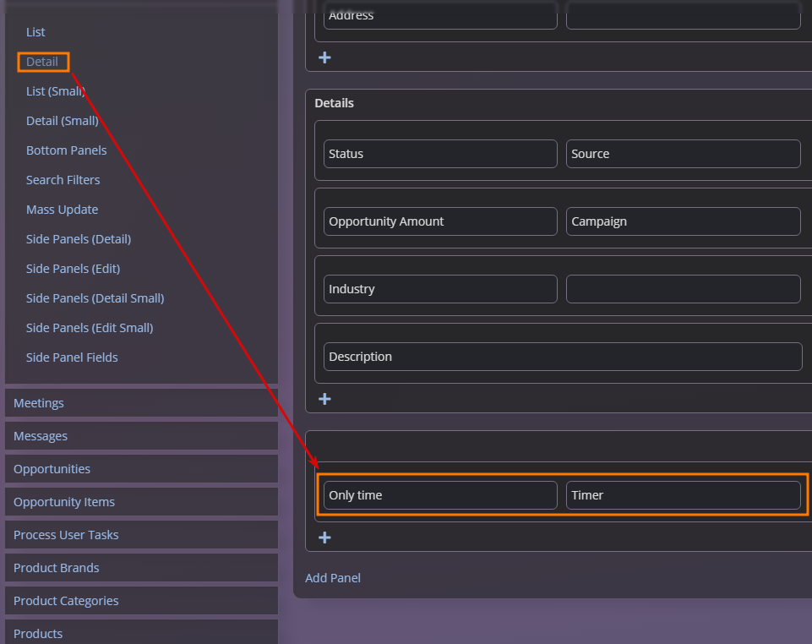This screenshot has height=644, width=812.
Task: Open Side Panel Fields layout
Action: [72, 357]
